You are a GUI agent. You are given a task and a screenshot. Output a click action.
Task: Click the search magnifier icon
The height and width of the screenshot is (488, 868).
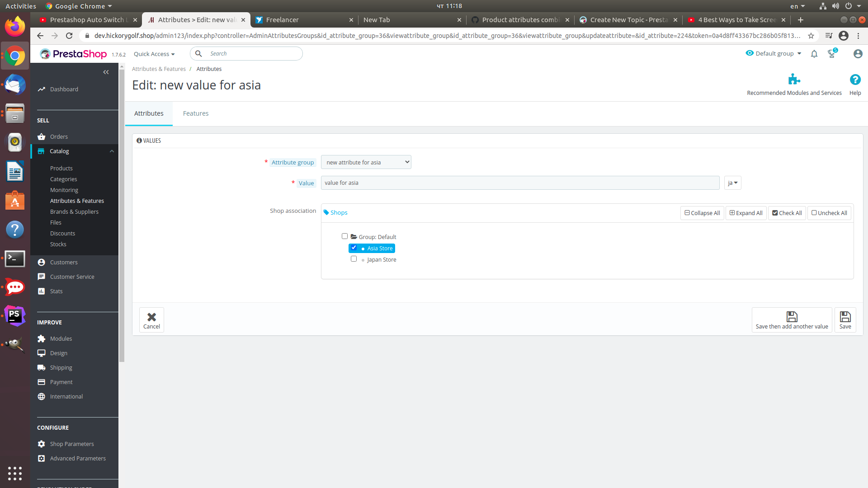point(198,54)
